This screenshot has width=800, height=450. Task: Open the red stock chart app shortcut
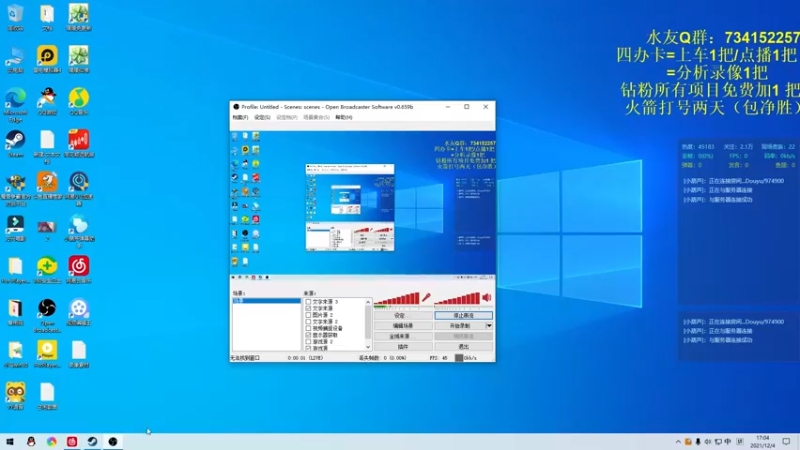[79, 143]
